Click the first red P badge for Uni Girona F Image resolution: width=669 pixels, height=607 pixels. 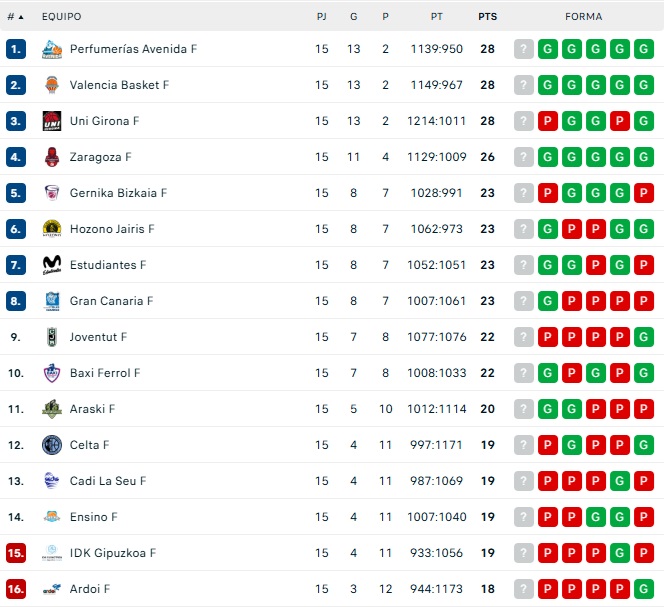click(x=547, y=121)
